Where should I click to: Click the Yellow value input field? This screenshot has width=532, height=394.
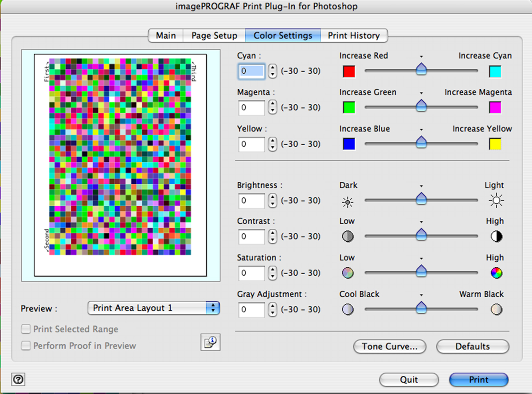[251, 144]
